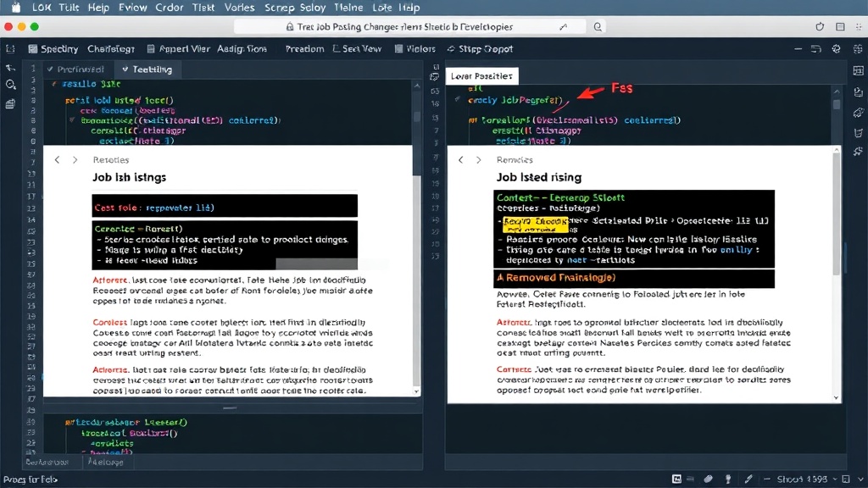Screen dimensions: 868x488
Task: Toggle the checkmark on the Teetlling tab
Action: click(x=125, y=69)
